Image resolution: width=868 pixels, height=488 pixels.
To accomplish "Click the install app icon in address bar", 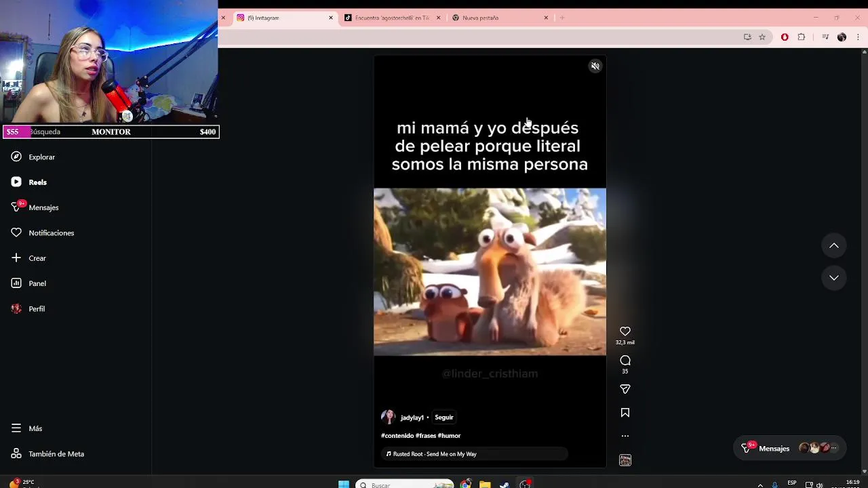I will coord(747,37).
